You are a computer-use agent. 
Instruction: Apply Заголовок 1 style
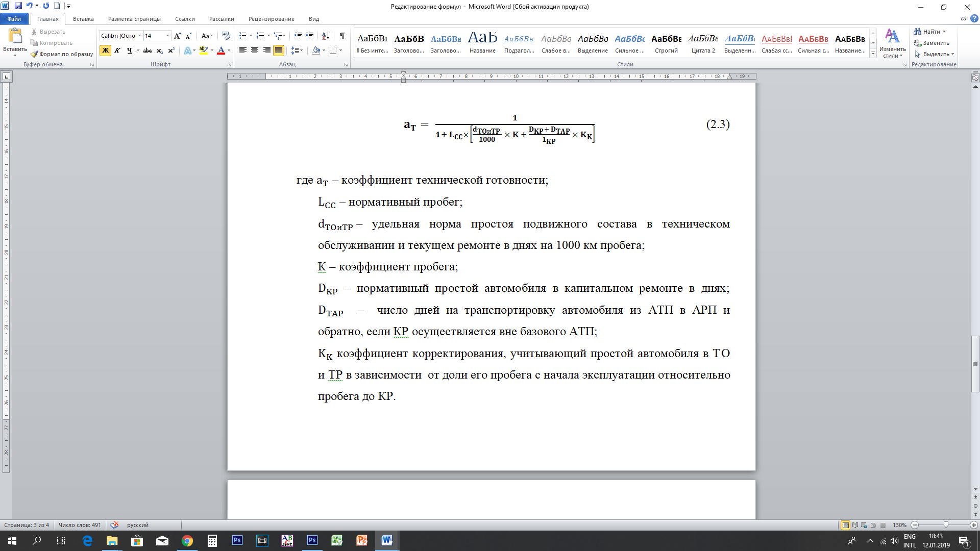coord(409,42)
